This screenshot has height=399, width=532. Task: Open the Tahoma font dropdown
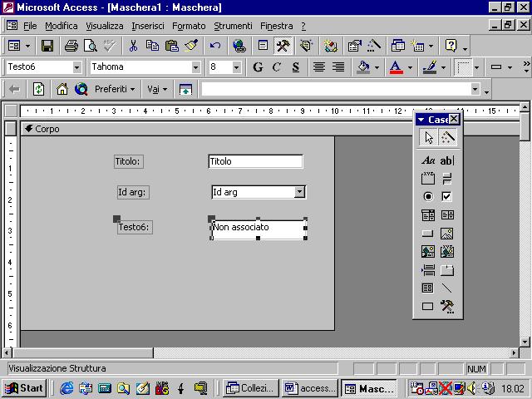(196, 67)
